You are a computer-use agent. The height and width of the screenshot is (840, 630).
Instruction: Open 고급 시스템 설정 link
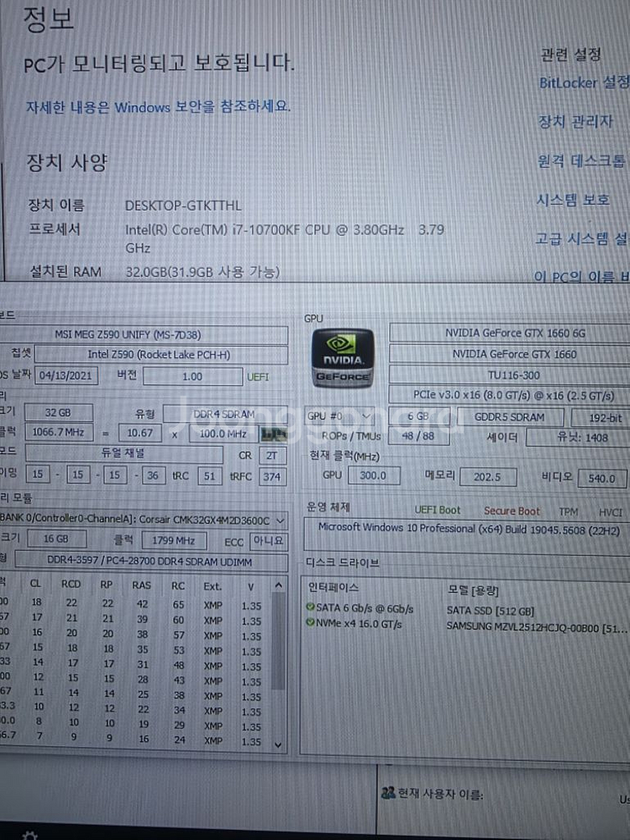pos(582,238)
